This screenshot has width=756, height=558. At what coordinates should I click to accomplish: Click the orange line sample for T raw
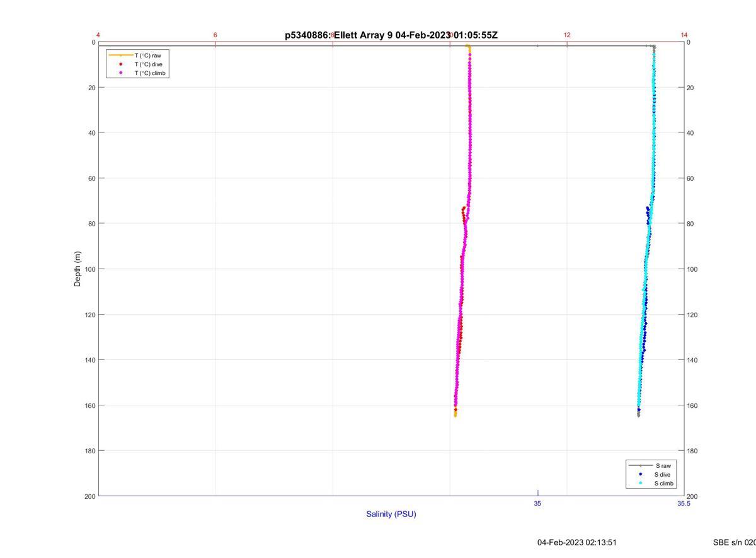(x=120, y=55)
